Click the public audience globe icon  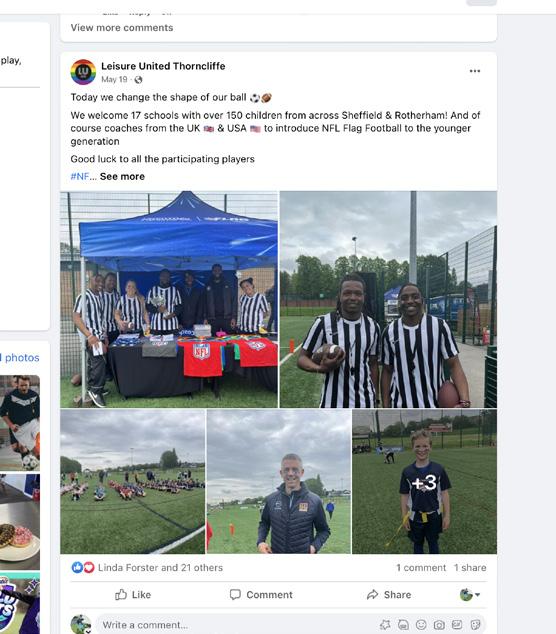click(x=138, y=80)
